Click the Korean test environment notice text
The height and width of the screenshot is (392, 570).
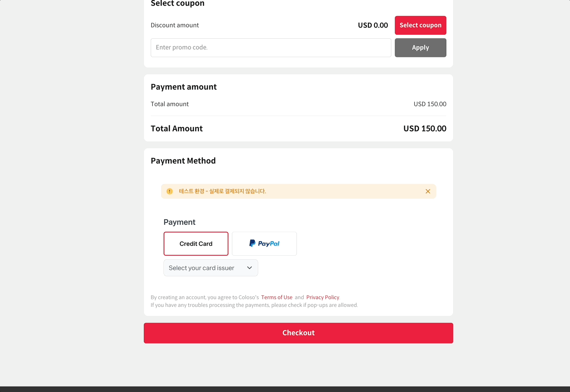222,191
